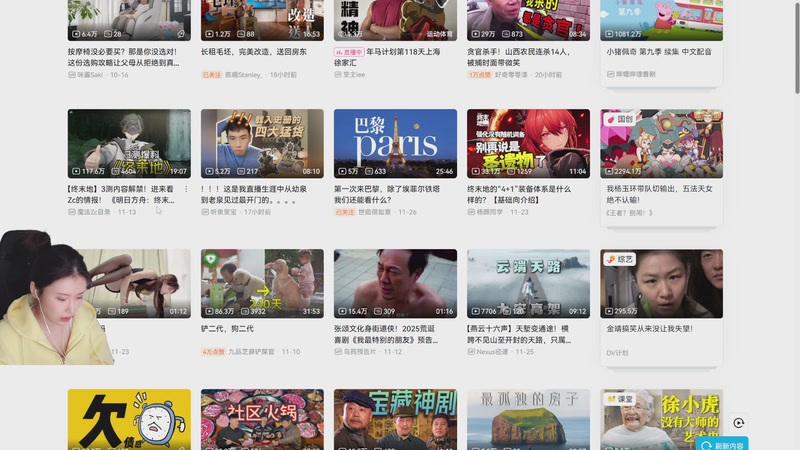Click the 已关注 tag beside 世绥很如意
800x450 pixels.
[x=345, y=212]
